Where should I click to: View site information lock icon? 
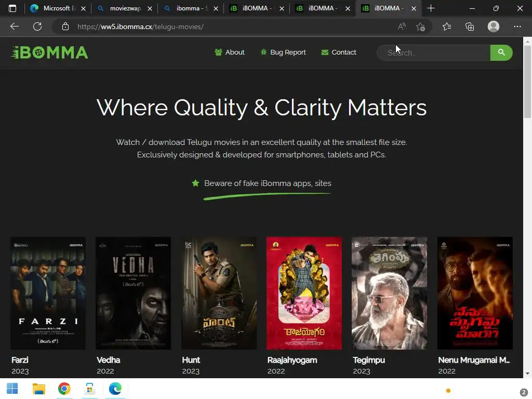click(x=65, y=26)
